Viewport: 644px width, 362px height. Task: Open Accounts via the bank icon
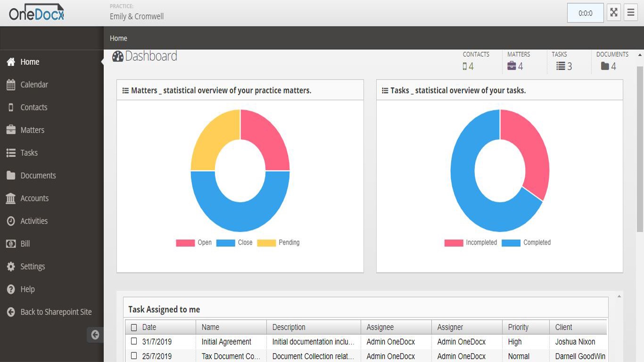(11, 198)
